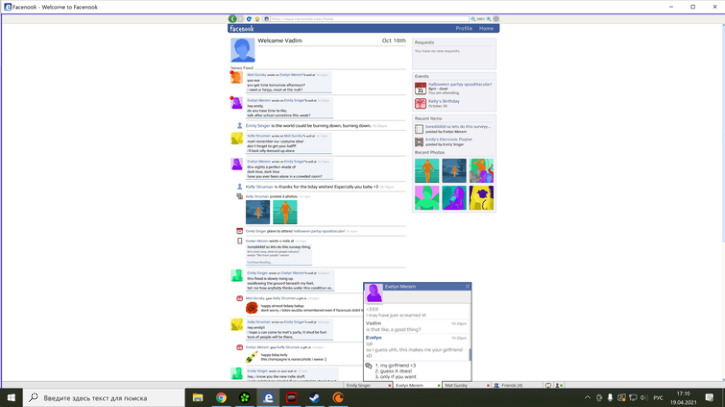The width and height of the screenshot is (725, 407).
Task: Click the note icon beside Evelyn's note post
Action: tap(240, 241)
